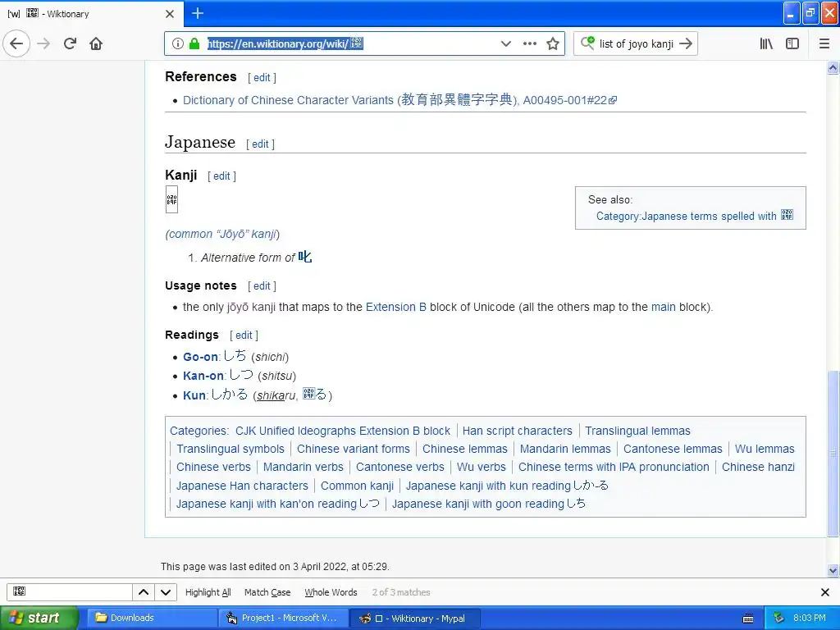The width and height of the screenshot is (840, 630).
Task: Open Common kanji category
Action: [x=357, y=486]
